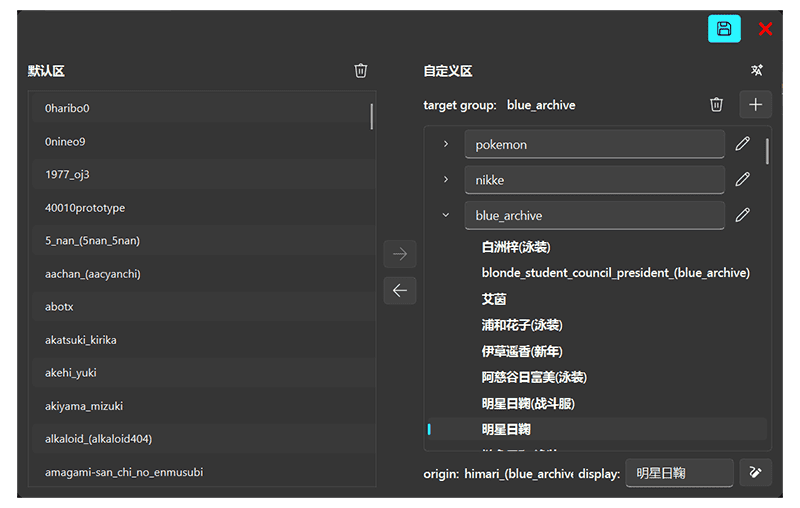Select 明星日鞠(战斗服) tree item

coord(528,403)
